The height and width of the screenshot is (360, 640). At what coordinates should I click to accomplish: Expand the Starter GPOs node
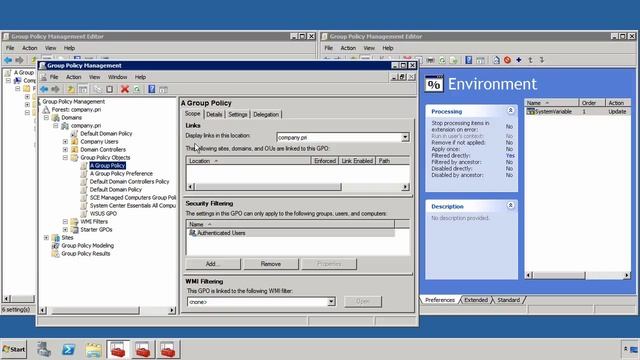pyautogui.click(x=65, y=230)
